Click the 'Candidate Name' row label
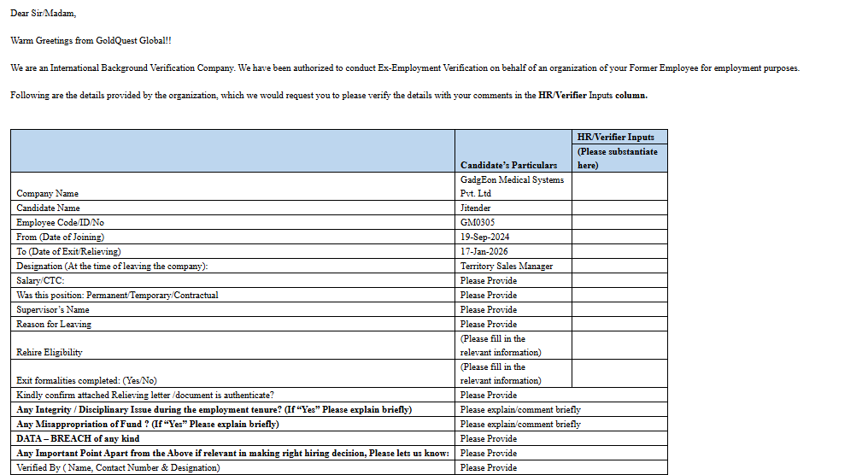868x475 pixels. coord(48,208)
